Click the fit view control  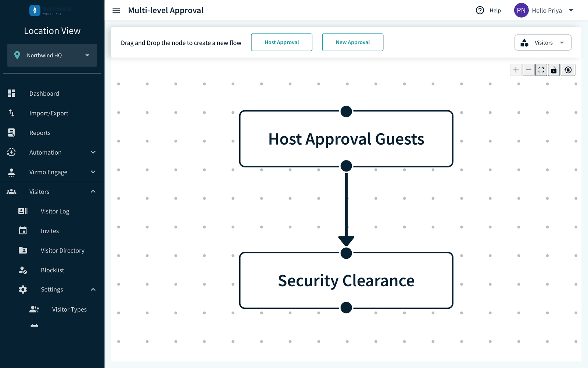click(541, 70)
